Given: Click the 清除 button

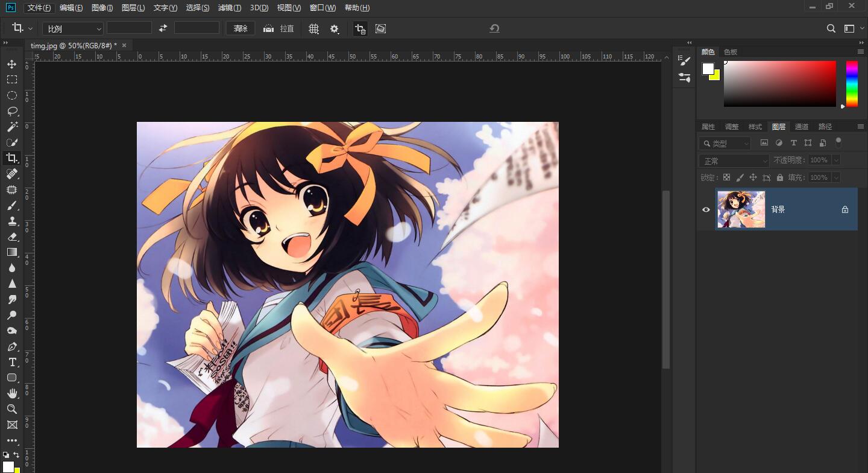Looking at the screenshot, I should tap(241, 28).
